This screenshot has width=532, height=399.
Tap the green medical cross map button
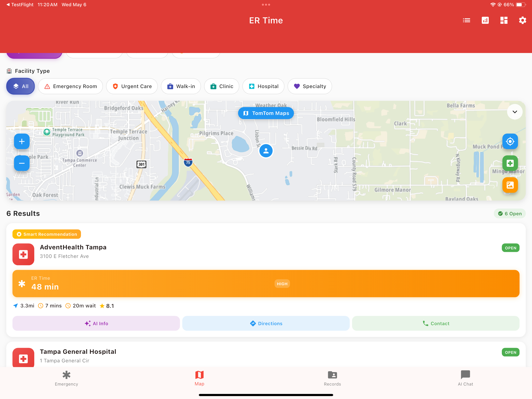[510, 163]
